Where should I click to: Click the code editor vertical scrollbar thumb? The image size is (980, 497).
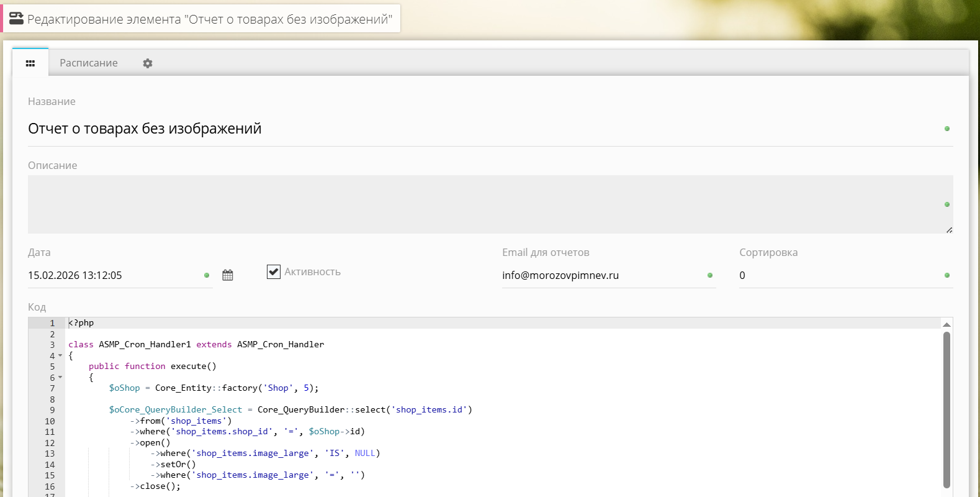point(946,410)
